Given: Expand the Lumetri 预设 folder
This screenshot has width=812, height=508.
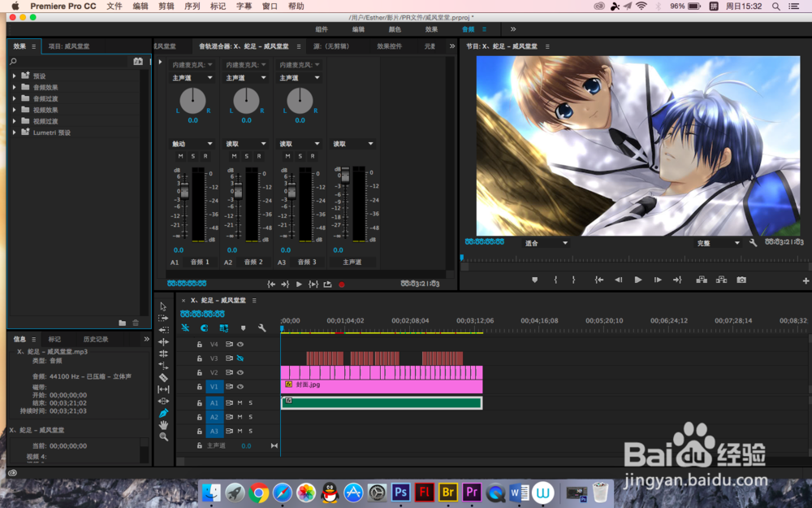Looking at the screenshot, I should point(14,132).
